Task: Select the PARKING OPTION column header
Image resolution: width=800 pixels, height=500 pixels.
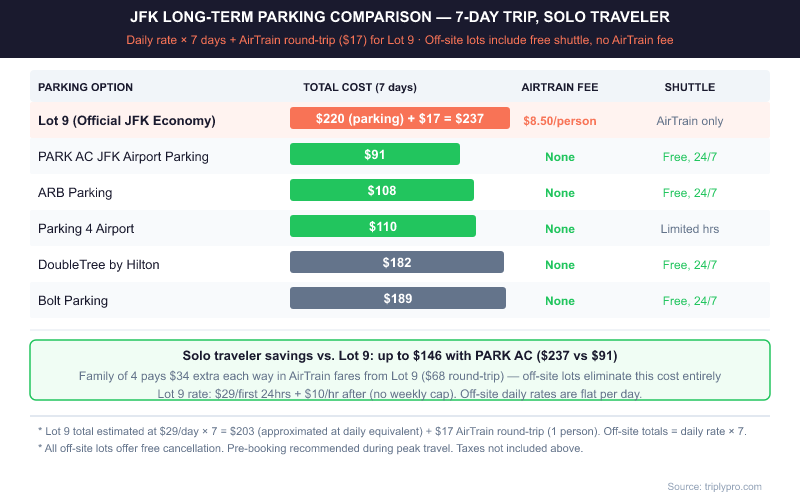Action: coord(85,87)
